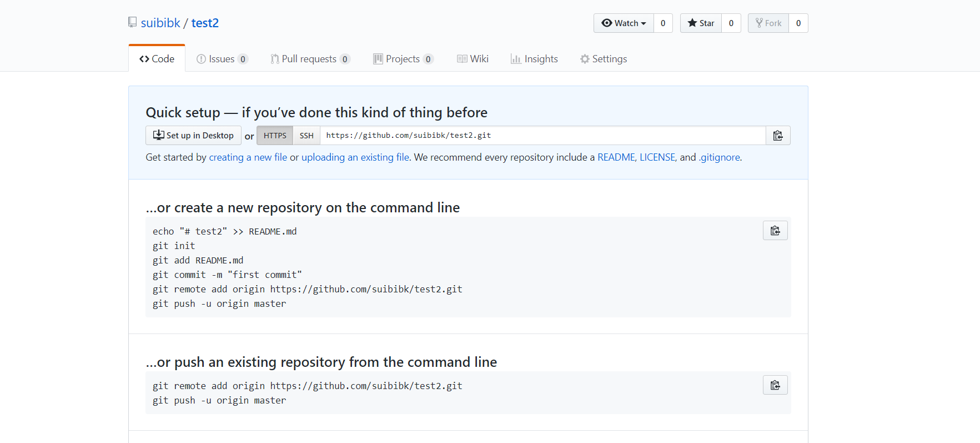The image size is (980, 443).
Task: Open the Issues tab
Action: coord(222,59)
